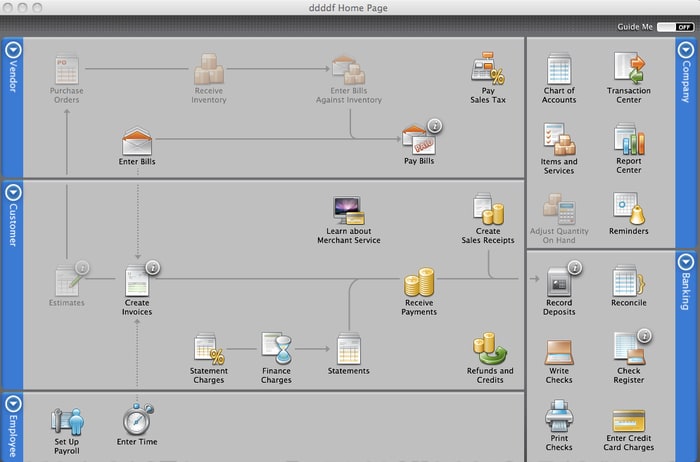The width and height of the screenshot is (700, 462).
Task: Open Finance Charges hourglass icon
Action: point(277,348)
